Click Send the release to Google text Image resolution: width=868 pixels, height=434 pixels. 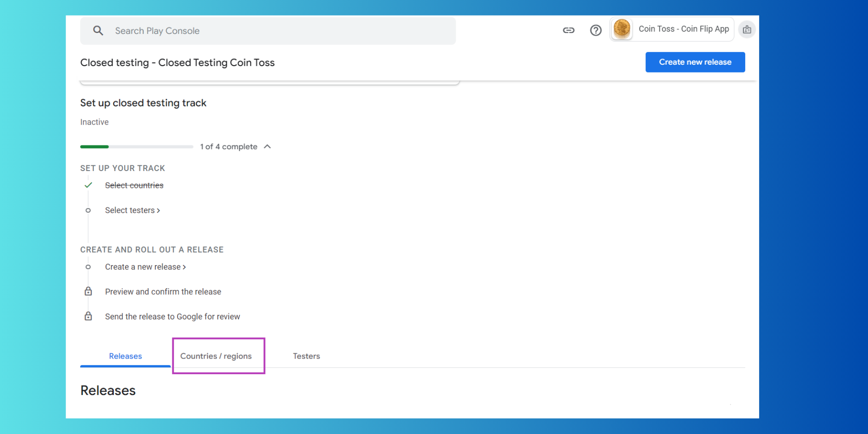172,316
